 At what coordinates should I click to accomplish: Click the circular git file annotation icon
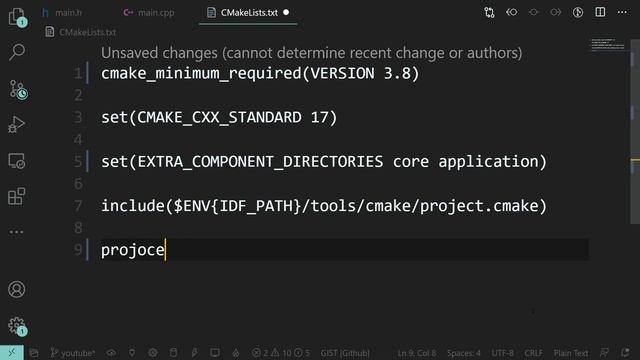tap(578, 12)
